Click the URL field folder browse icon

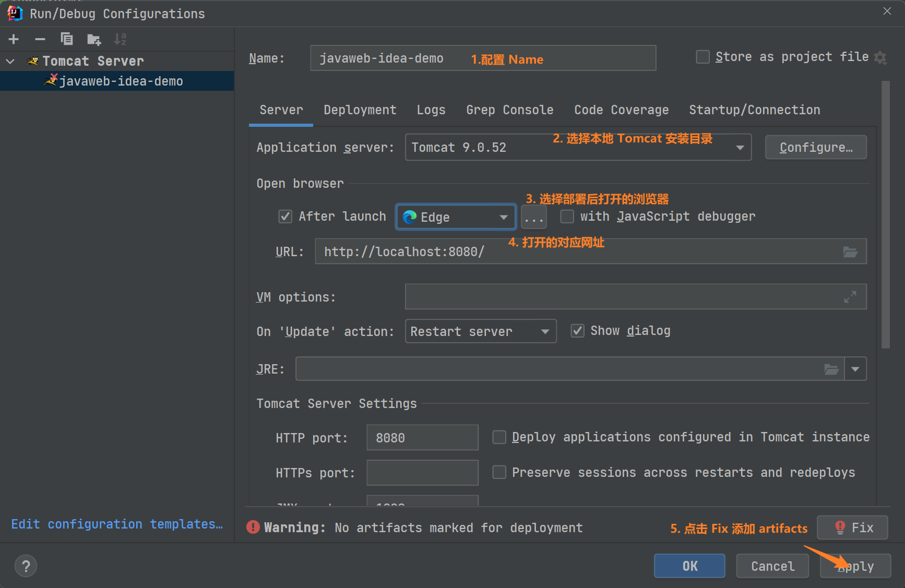tap(850, 252)
